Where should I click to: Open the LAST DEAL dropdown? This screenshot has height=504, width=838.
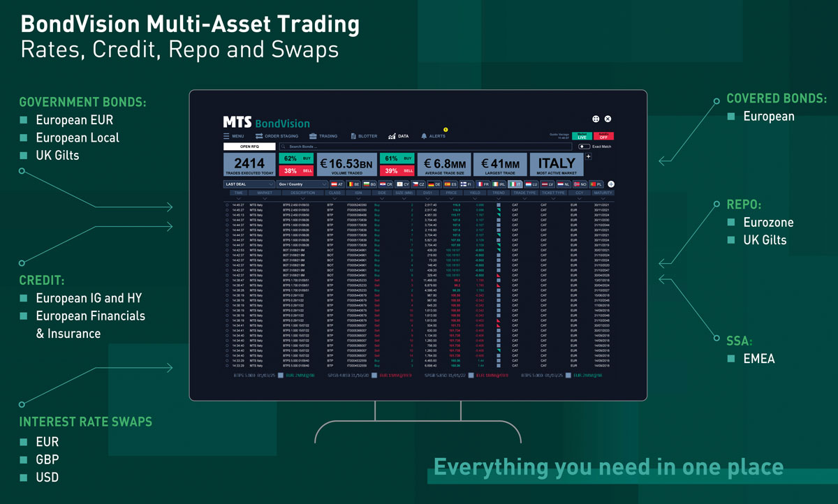[x=249, y=184]
